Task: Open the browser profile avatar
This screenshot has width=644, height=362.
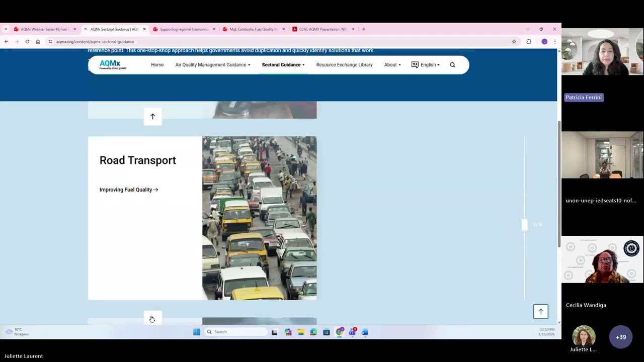Action: point(544,42)
